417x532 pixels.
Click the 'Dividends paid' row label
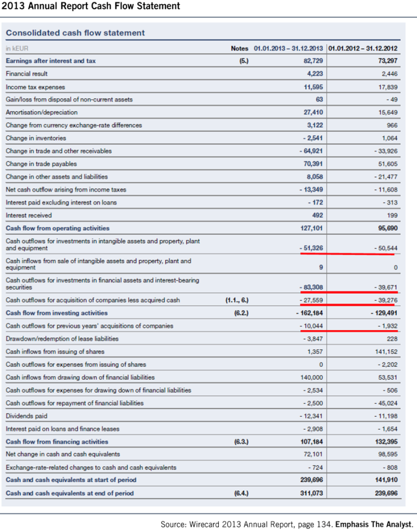27,417
